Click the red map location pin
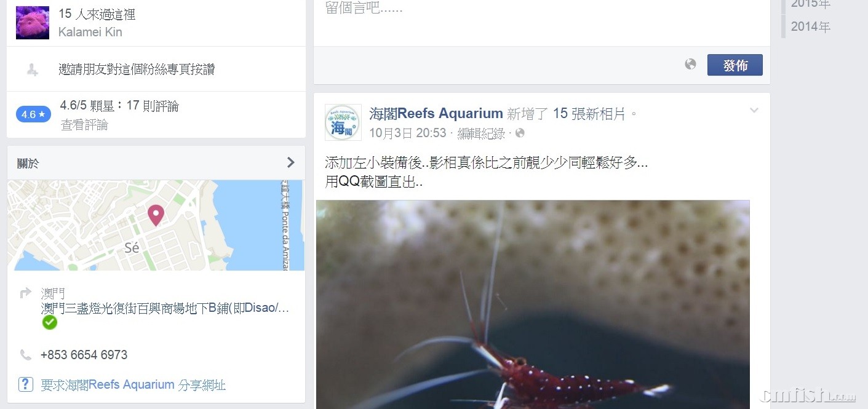Screen dimensions: 868x409 (x=156, y=215)
